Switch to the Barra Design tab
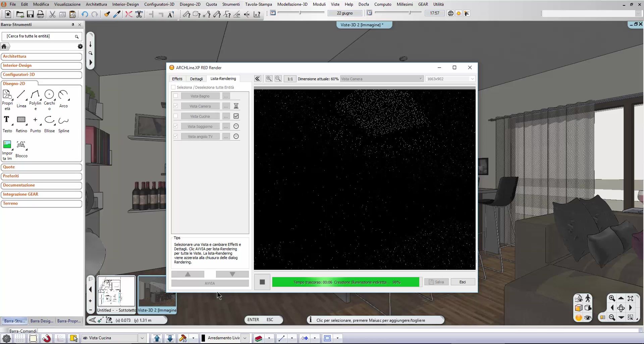The width and height of the screenshot is (644, 344). (42, 321)
